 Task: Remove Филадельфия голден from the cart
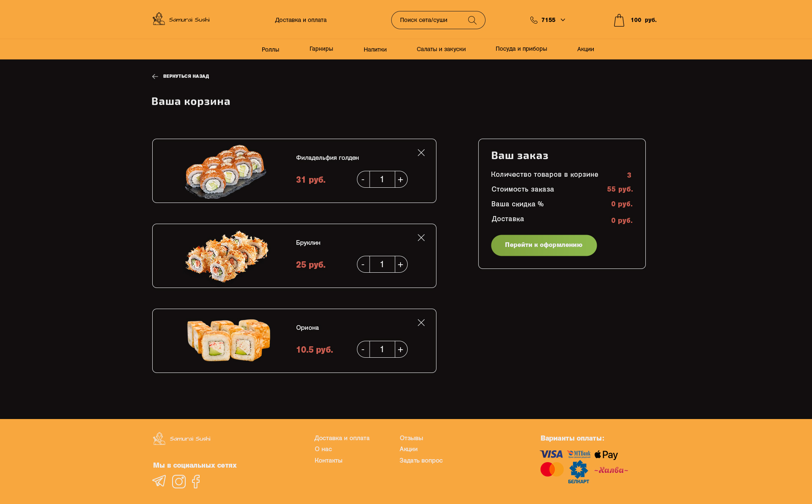421,153
